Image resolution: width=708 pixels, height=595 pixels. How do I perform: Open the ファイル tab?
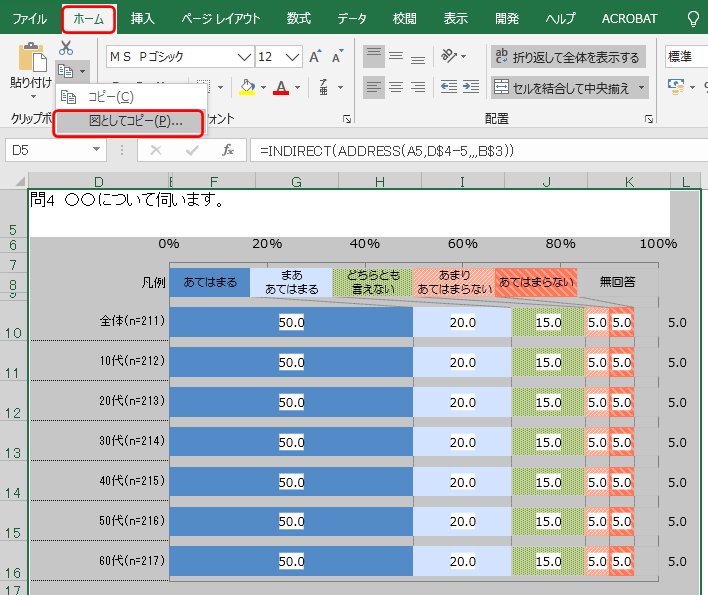[x=29, y=19]
